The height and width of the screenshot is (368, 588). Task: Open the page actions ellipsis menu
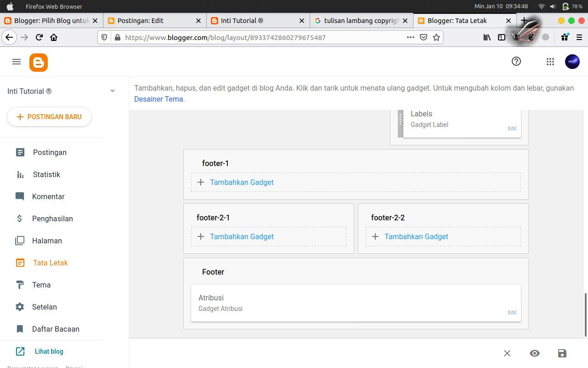click(x=410, y=37)
